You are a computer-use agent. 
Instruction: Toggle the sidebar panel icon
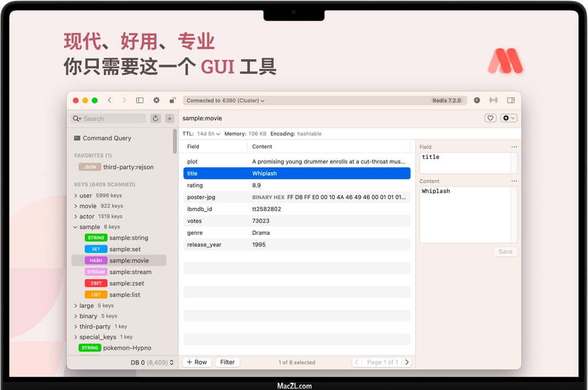click(x=140, y=100)
